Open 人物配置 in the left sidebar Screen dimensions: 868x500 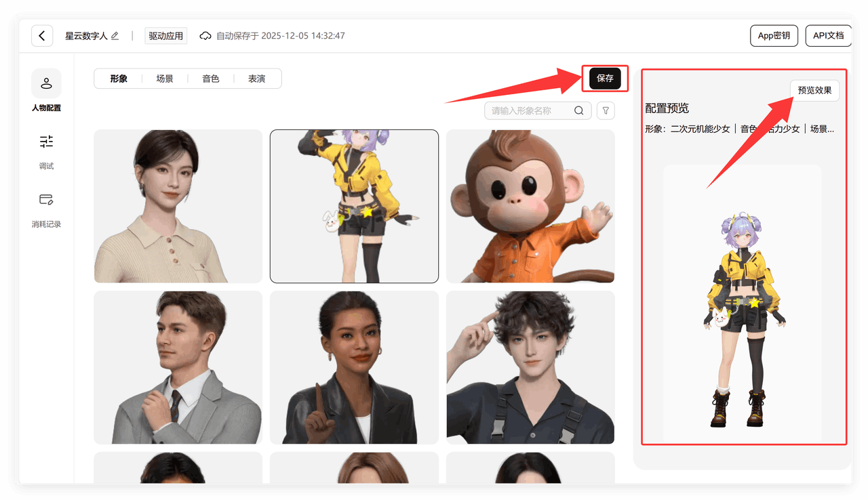pyautogui.click(x=46, y=91)
